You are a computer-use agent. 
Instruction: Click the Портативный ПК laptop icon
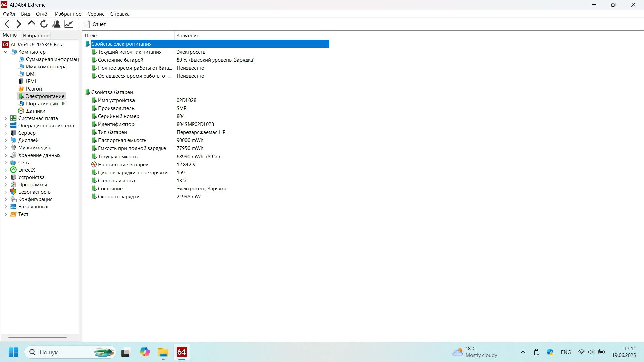pos(21,104)
